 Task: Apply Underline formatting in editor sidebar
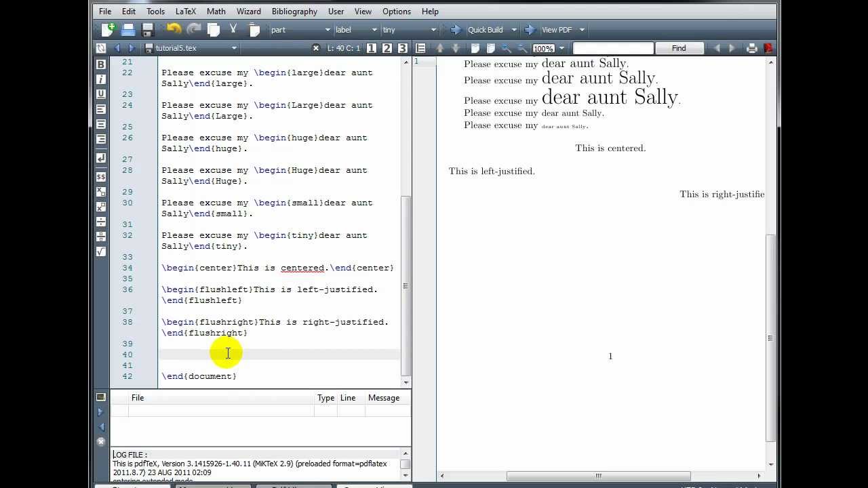click(x=100, y=94)
